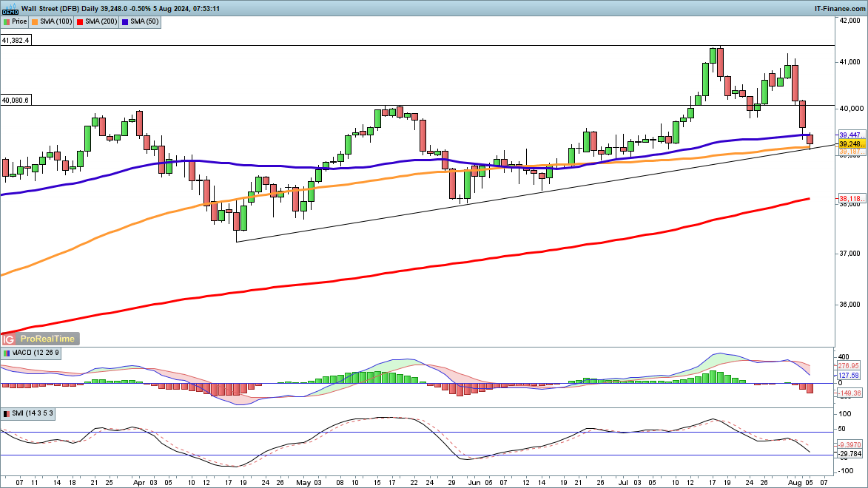Click the IT-Finance.com link
868x488 pixels.
(837, 8)
